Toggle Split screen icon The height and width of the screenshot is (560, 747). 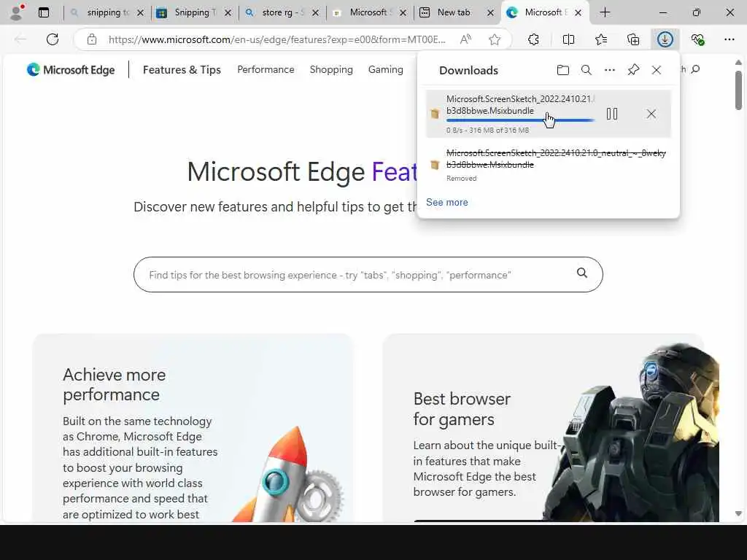pyautogui.click(x=568, y=39)
